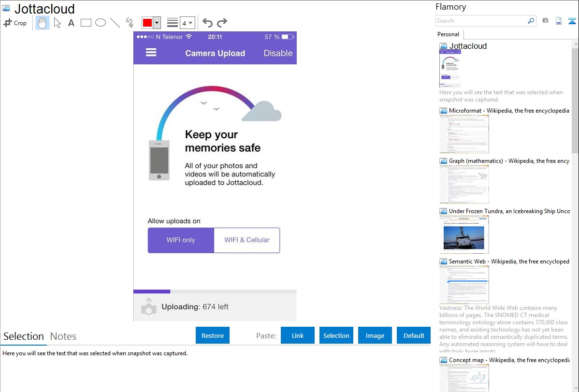
Task: Select the Crop tool
Action: (15, 23)
